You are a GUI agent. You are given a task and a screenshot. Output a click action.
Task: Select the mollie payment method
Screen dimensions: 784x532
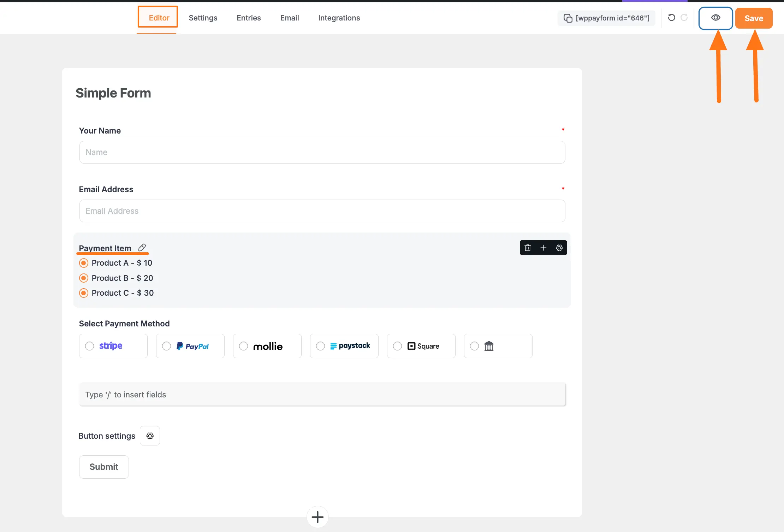click(243, 346)
